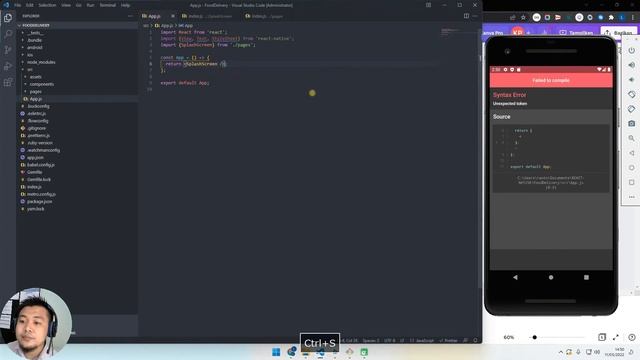
Task: Expand the ios folder
Action: (30, 55)
